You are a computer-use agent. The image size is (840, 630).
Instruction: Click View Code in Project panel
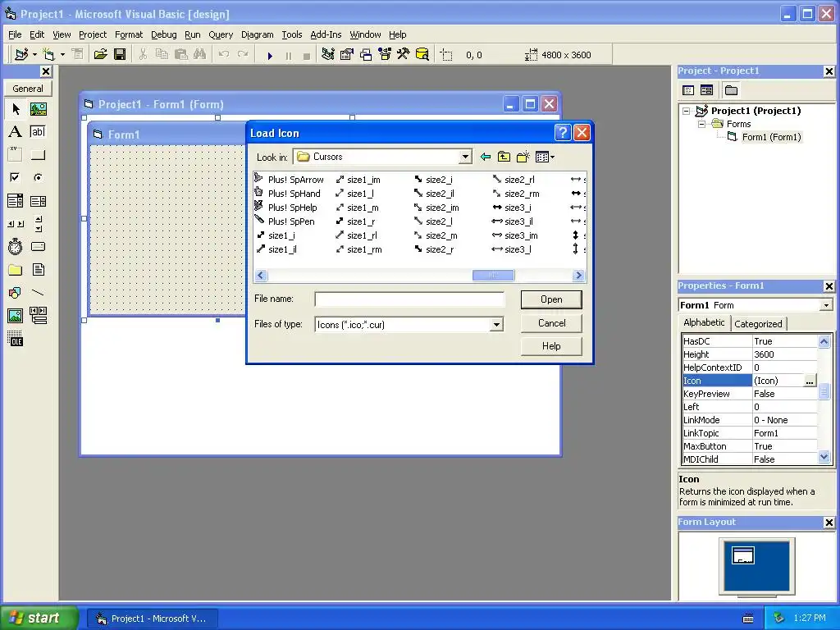(688, 90)
